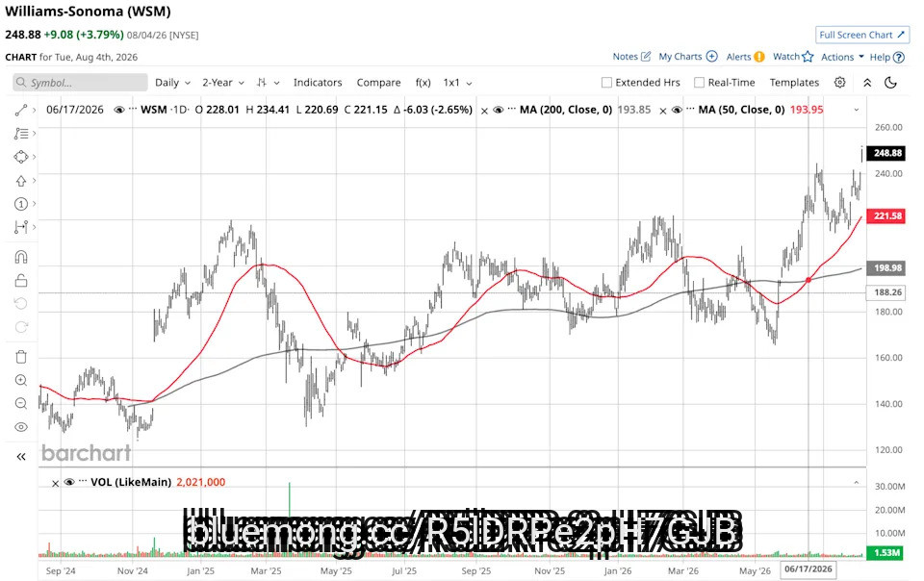Click the Help question mark icon
The width and height of the screenshot is (924, 581).
[899, 57]
